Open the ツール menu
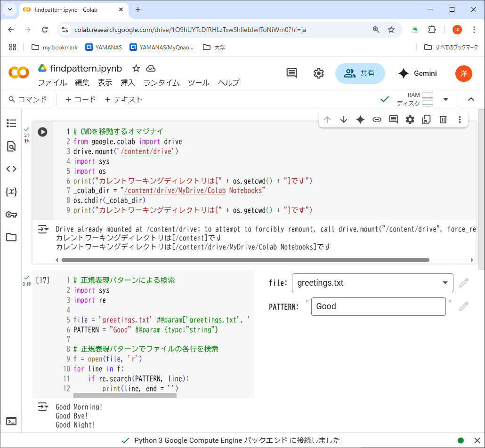 coord(199,82)
